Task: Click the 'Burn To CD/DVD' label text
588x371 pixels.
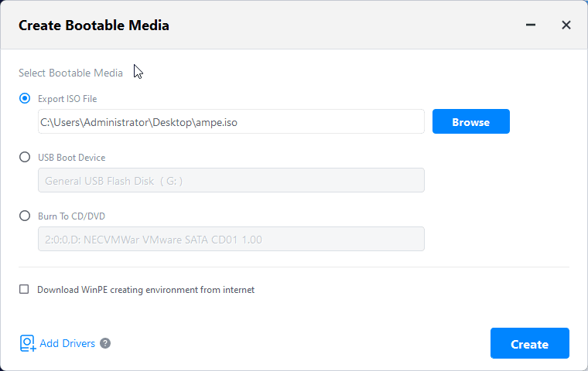Action: point(71,216)
